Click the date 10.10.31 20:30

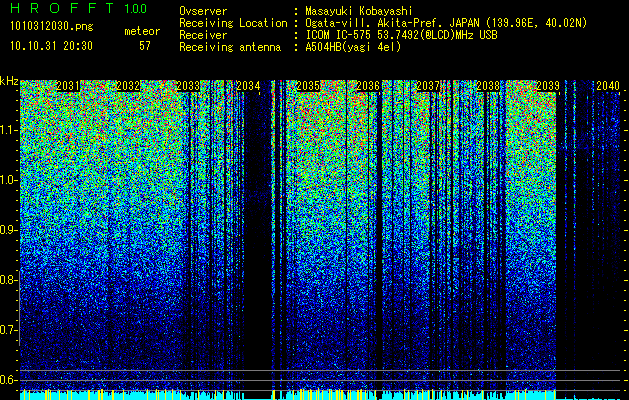(51, 46)
